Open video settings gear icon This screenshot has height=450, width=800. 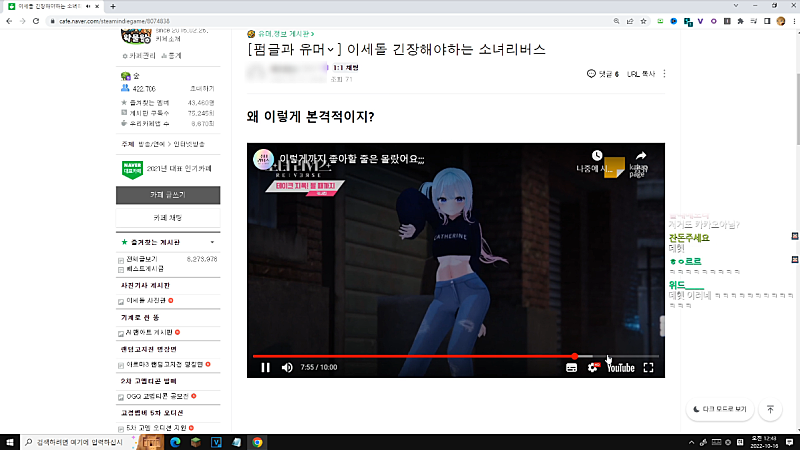tap(592, 367)
